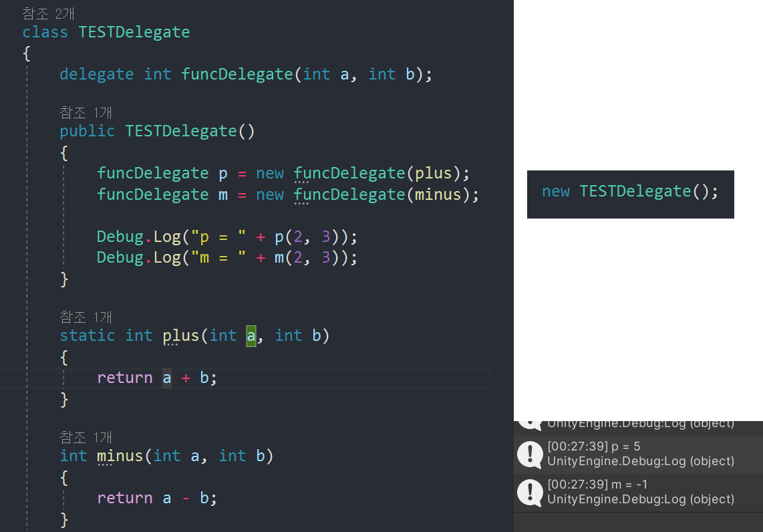Click the 'static' keyword before plus
763x532 pixels.
point(87,336)
